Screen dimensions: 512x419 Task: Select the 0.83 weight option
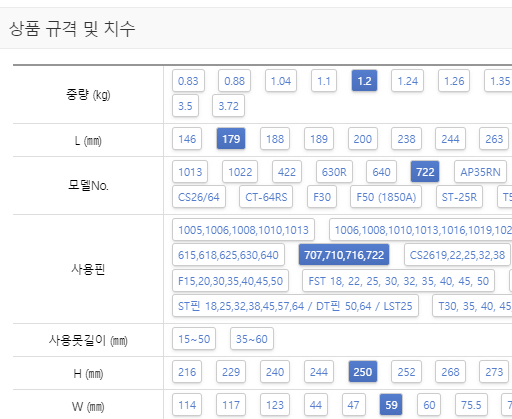coord(188,81)
